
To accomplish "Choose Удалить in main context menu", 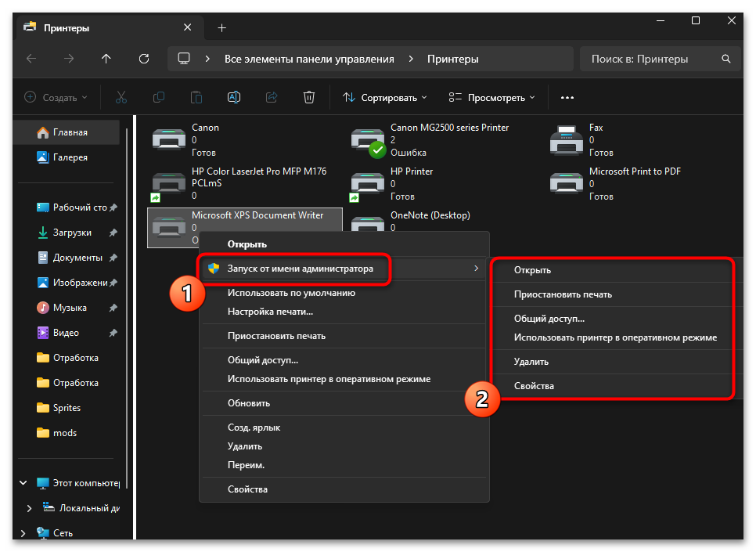I will pyautogui.click(x=344, y=446).
